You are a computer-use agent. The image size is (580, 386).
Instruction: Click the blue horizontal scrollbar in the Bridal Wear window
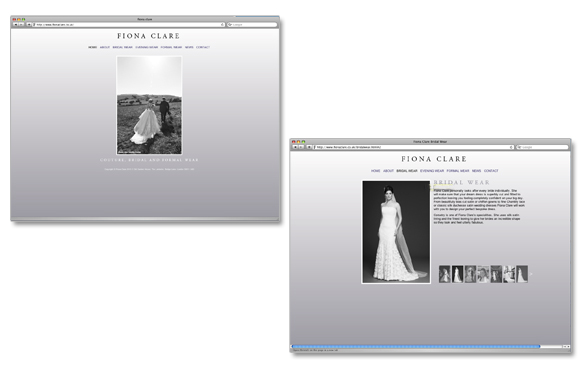[416, 346]
